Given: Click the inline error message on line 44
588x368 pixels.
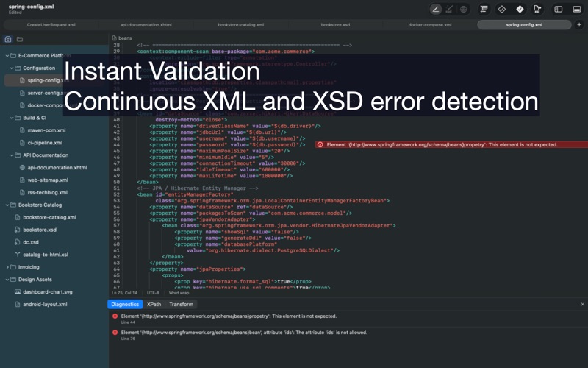Looking at the screenshot, I should click(442, 144).
